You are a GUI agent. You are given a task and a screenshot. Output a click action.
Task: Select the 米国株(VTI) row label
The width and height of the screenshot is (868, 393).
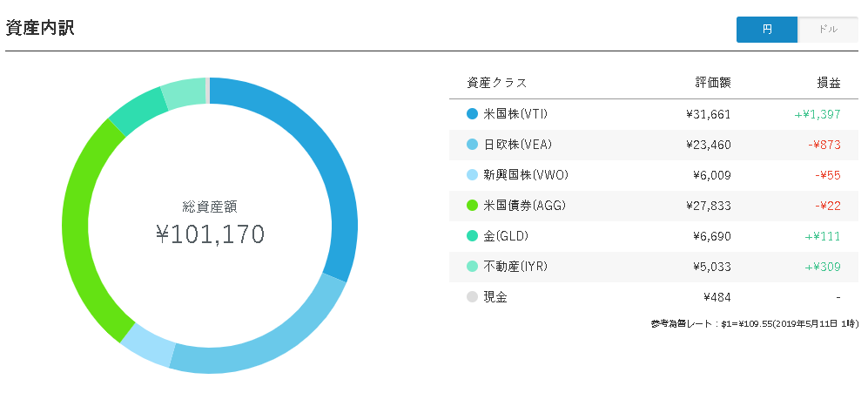pos(515,114)
